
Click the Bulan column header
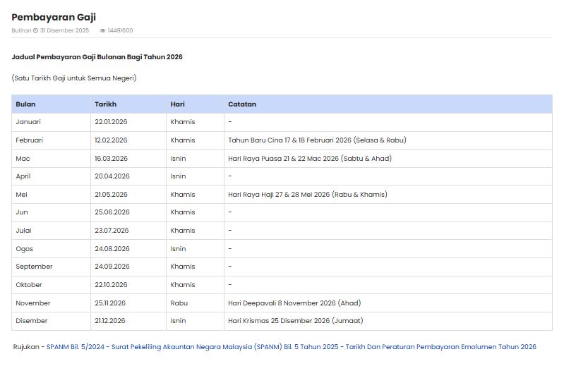tap(25, 104)
